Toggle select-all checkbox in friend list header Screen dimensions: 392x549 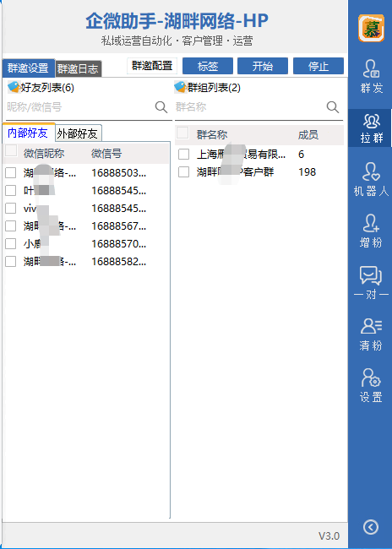(11, 151)
